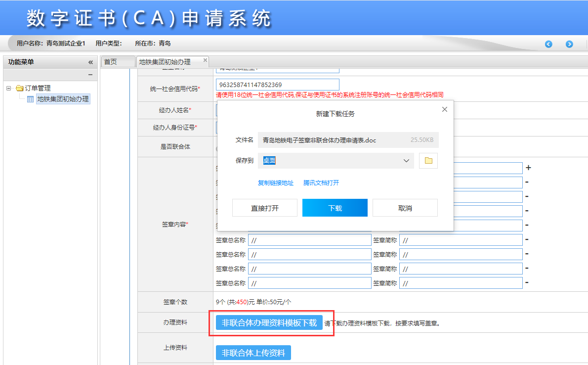Click the blue back arrow icon
The height and width of the screenshot is (365, 588).
[548, 44]
